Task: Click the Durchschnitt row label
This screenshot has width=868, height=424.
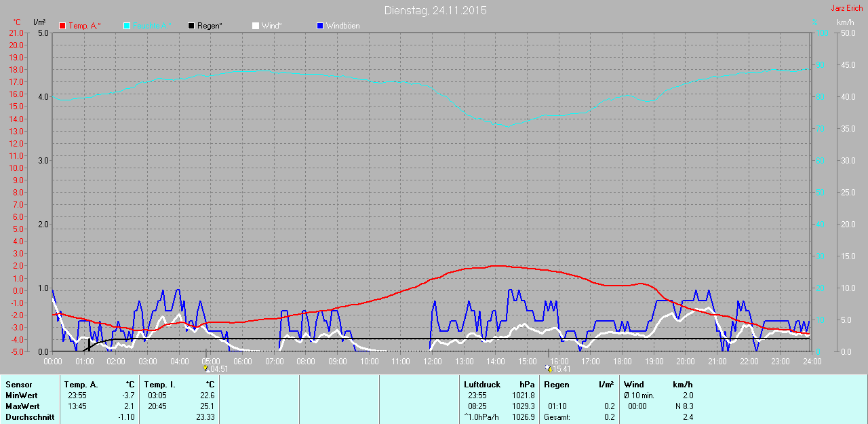Action: [x=29, y=417]
